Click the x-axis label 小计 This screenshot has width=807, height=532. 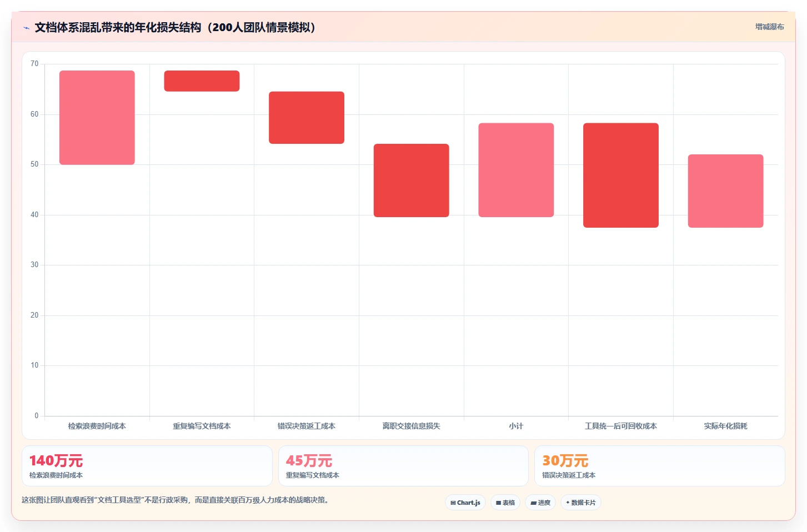pos(516,426)
